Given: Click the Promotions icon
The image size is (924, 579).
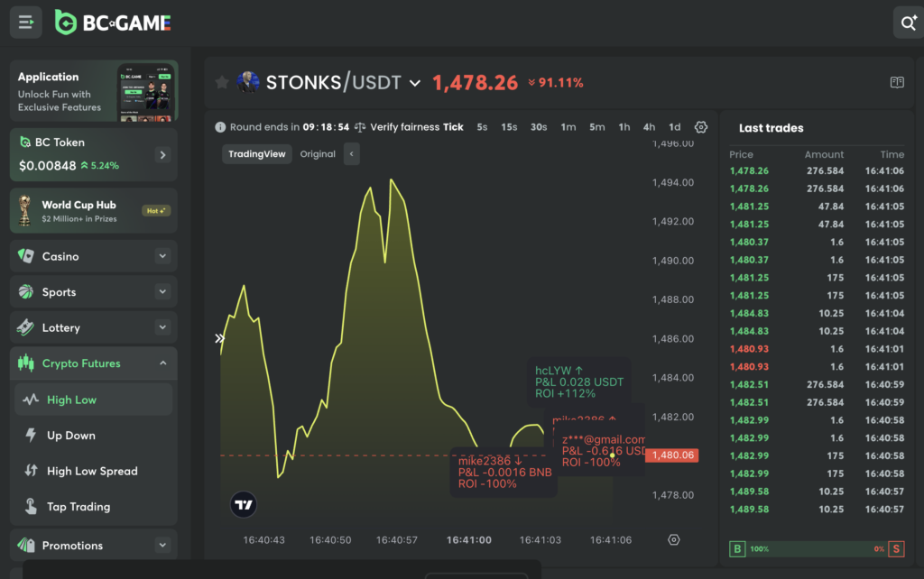Looking at the screenshot, I should tap(26, 545).
